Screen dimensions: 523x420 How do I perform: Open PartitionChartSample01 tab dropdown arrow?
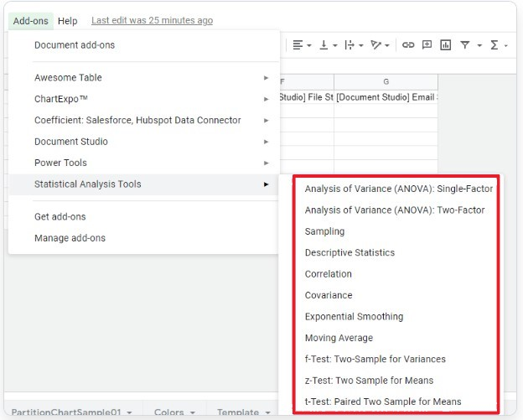(129, 413)
